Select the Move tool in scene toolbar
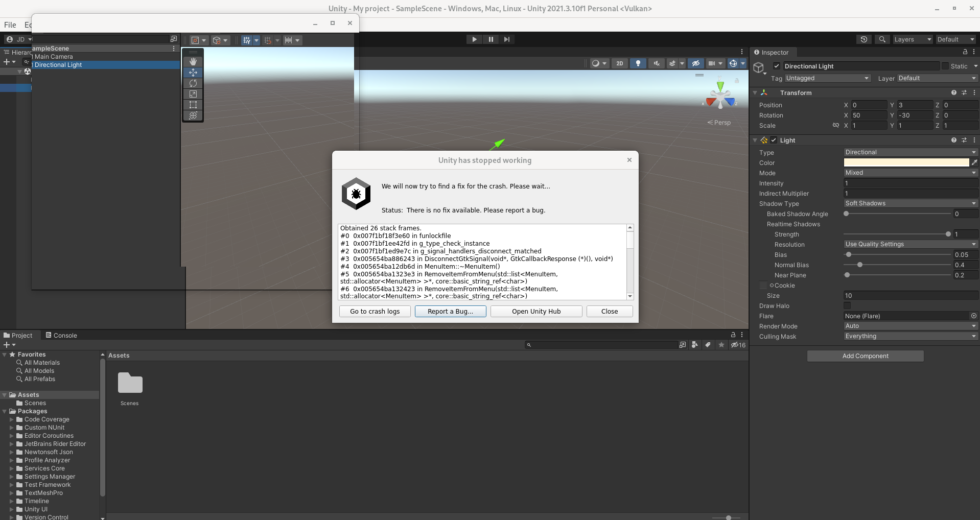This screenshot has width=980, height=520. [193, 73]
